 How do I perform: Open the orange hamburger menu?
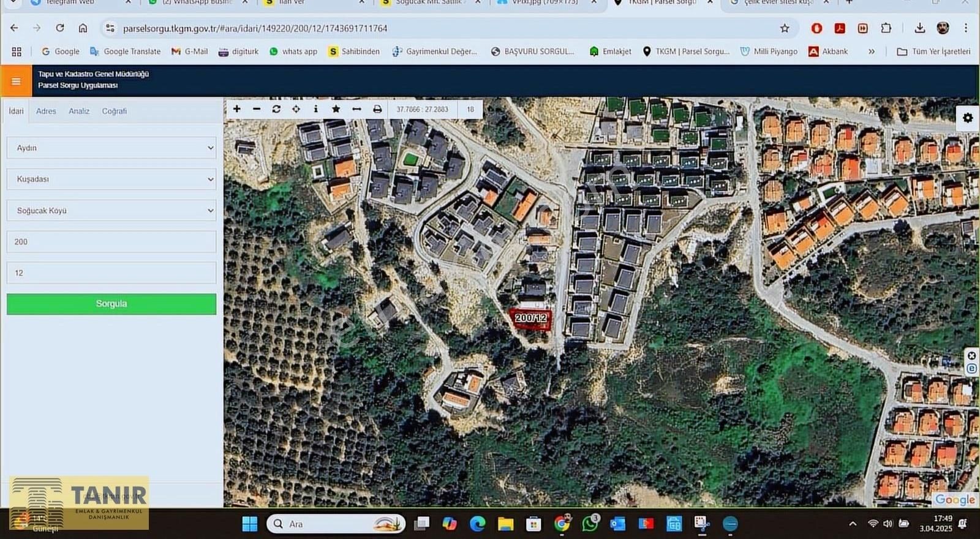16,81
